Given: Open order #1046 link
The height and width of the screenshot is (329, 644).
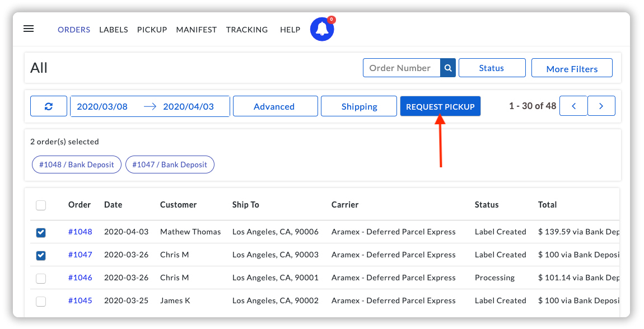Looking at the screenshot, I should 80,278.
